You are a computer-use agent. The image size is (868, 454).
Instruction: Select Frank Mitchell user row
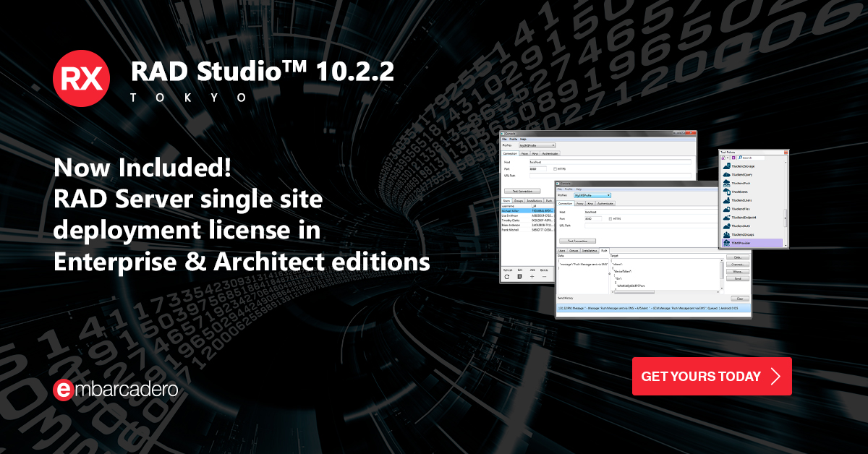527,230
